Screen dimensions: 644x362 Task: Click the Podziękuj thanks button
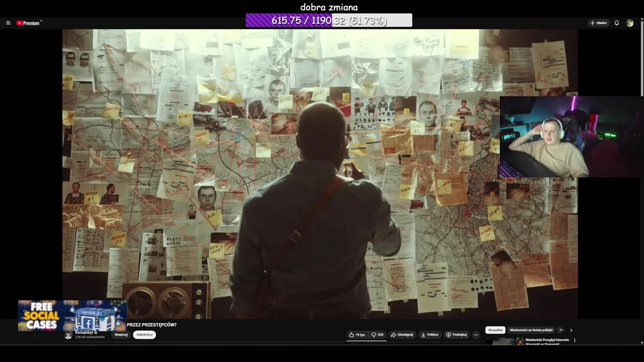pyautogui.click(x=457, y=335)
